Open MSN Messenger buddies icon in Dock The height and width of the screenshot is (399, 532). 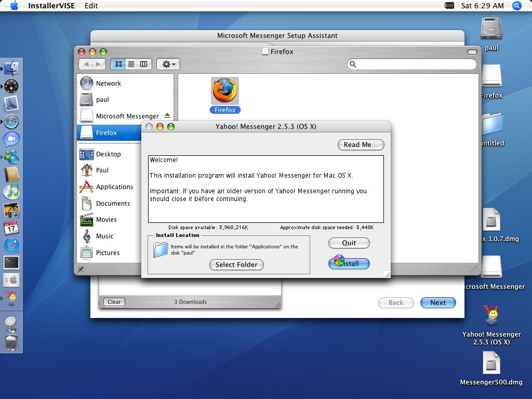click(x=11, y=157)
